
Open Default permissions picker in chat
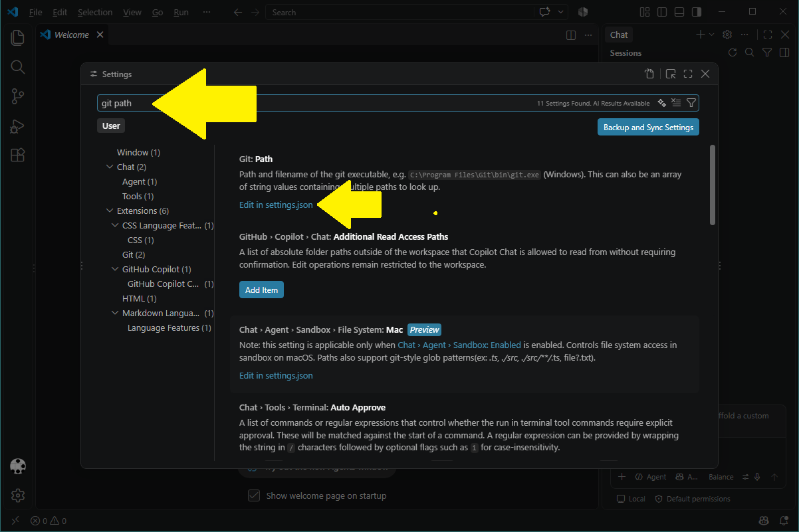(x=692, y=499)
